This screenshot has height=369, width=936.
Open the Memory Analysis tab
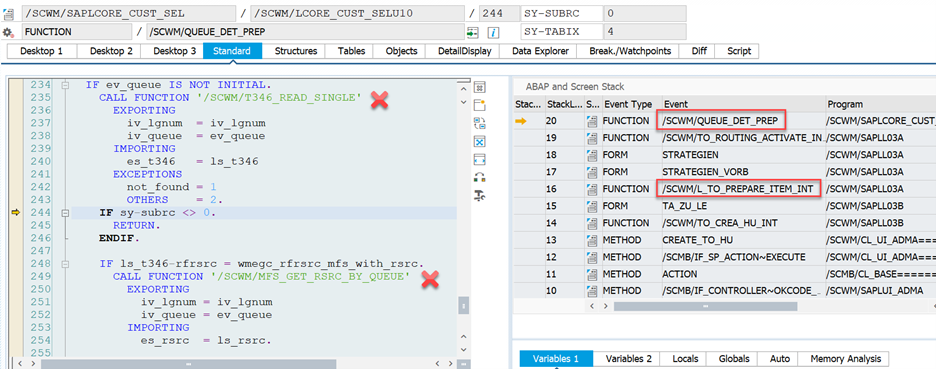pyautogui.click(x=845, y=359)
